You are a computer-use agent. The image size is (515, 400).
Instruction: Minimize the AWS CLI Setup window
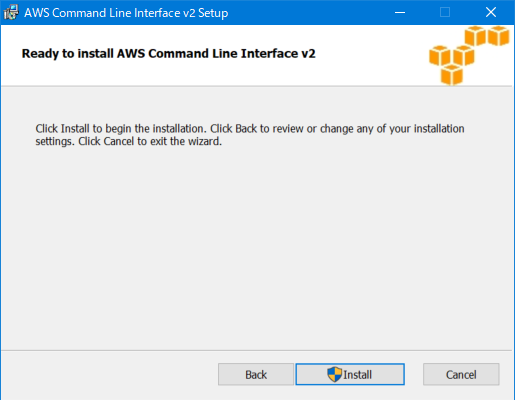click(400, 12)
